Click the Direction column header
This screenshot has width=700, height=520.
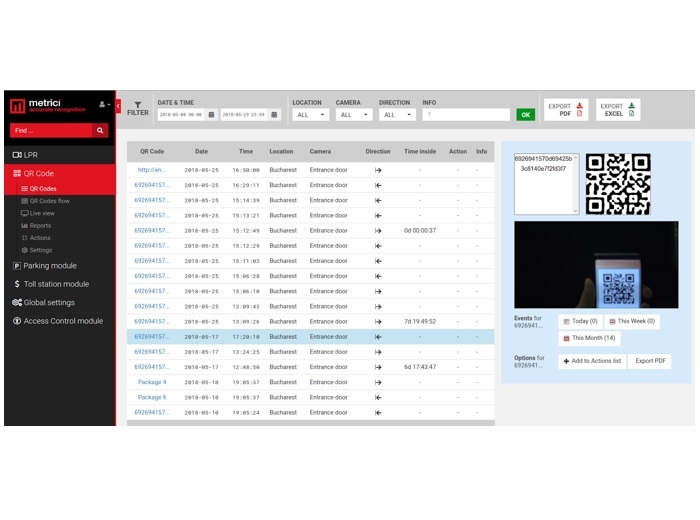click(378, 151)
